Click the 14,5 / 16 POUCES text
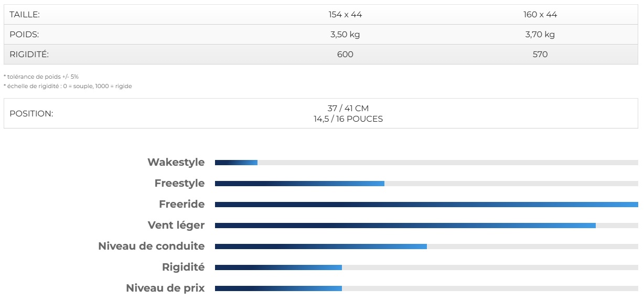The image size is (644, 300). tap(348, 119)
